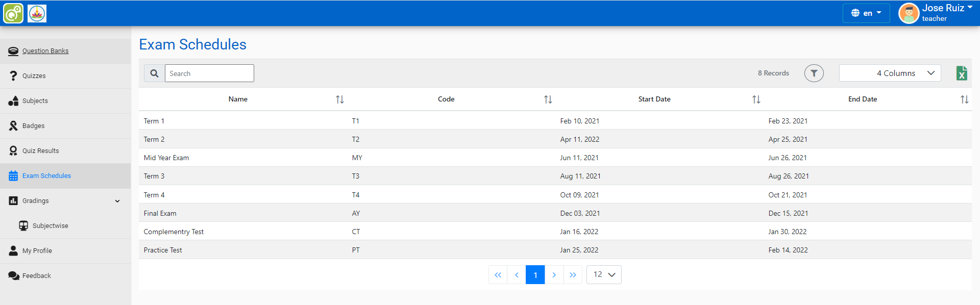Click the lotus school logo icon
The width and height of the screenshot is (980, 305).
tap(37, 13)
